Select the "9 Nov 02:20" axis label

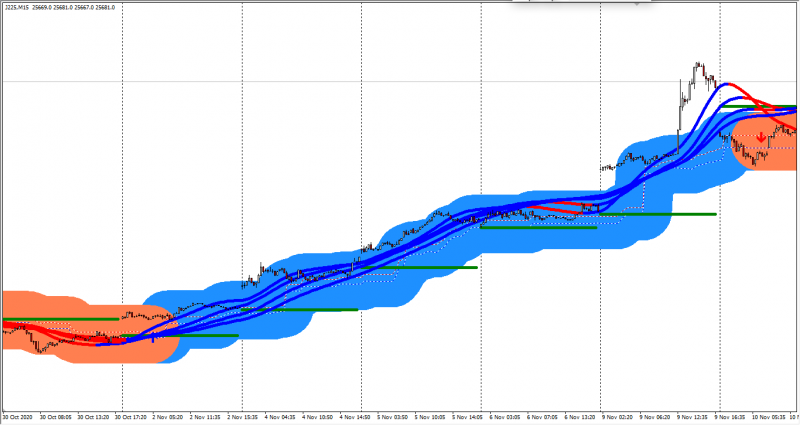617,417
